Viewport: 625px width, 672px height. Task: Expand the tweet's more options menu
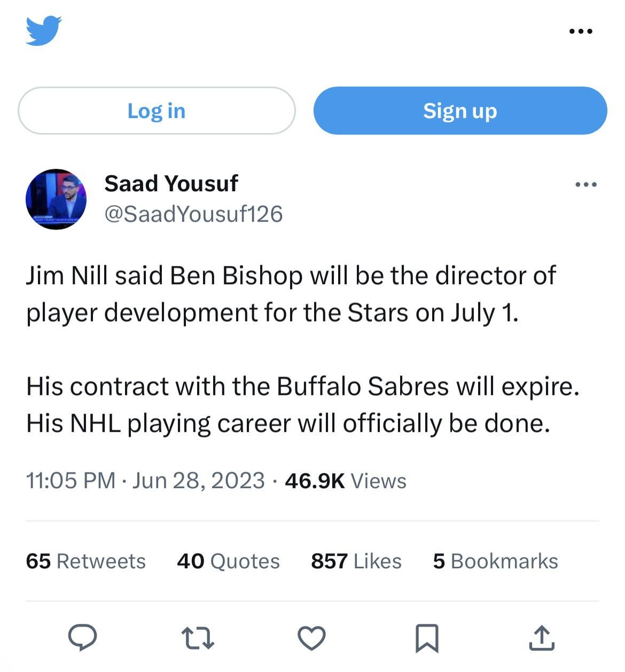pyautogui.click(x=585, y=185)
